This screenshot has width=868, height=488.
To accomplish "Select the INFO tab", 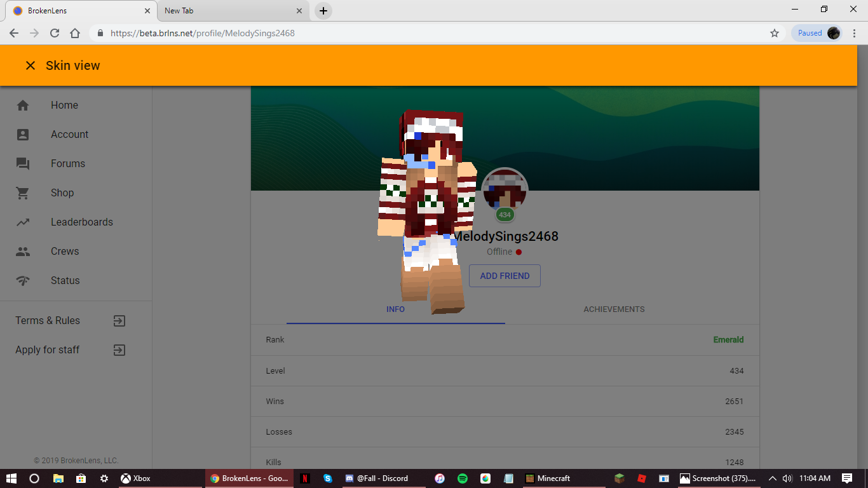I will pos(395,309).
